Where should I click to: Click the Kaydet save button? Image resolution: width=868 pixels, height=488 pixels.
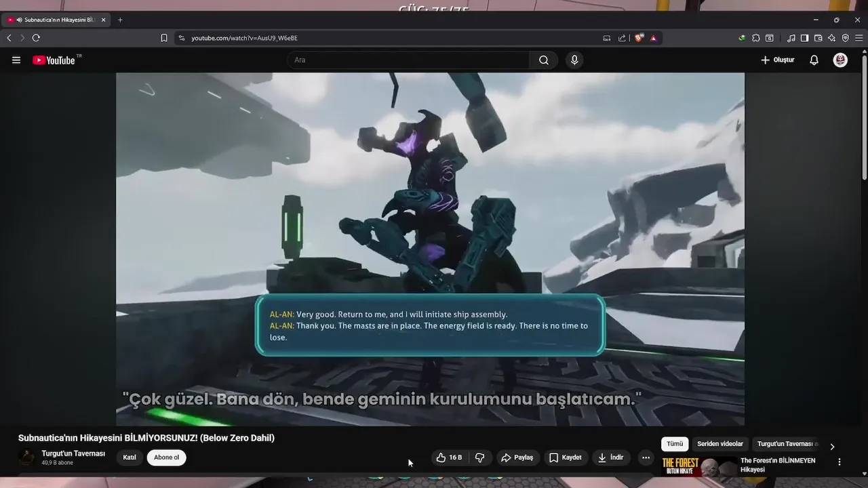[566, 457]
